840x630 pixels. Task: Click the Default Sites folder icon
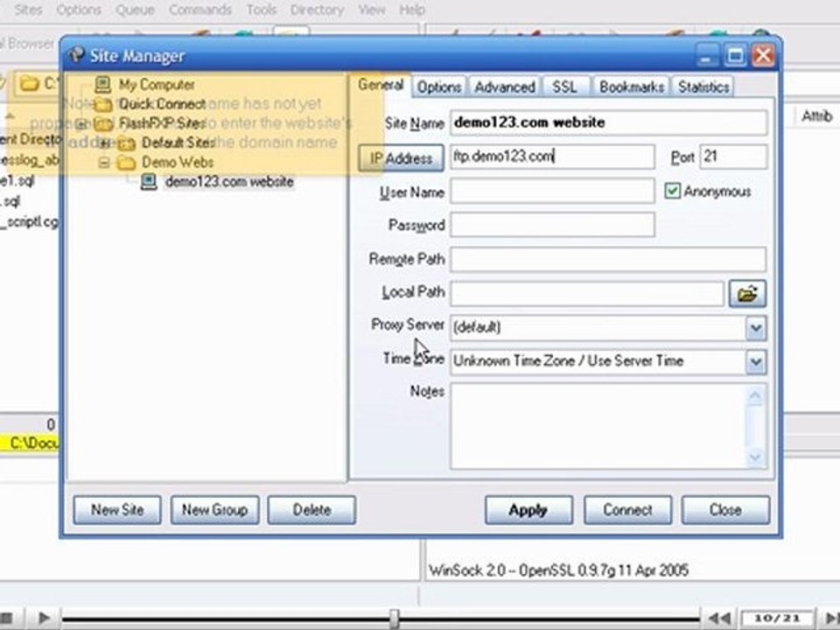tap(126, 143)
